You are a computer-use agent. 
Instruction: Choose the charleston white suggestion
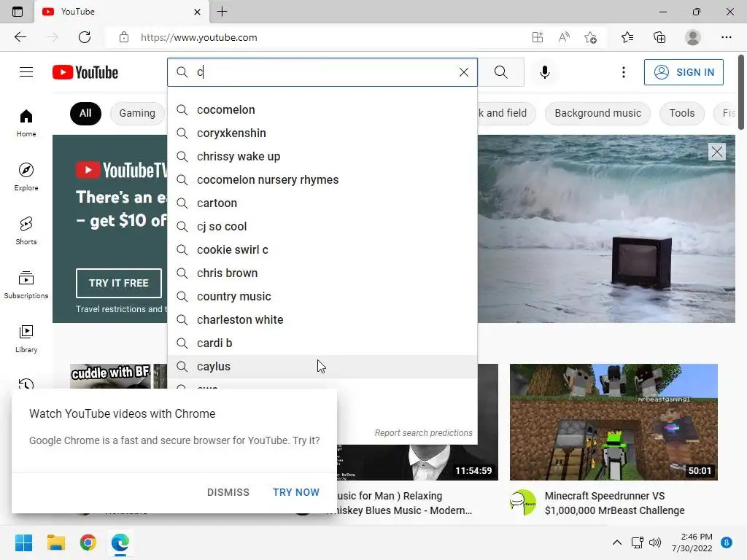[322, 319]
